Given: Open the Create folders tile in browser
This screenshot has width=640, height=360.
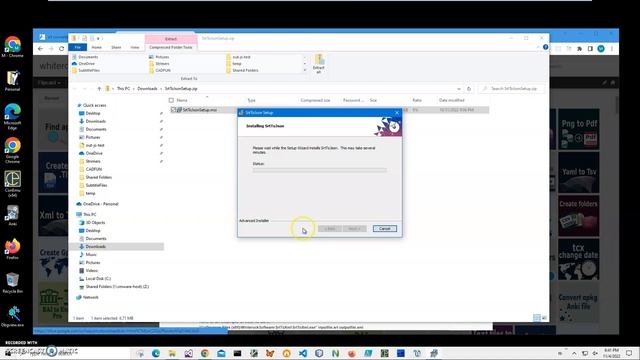Looking at the screenshot, I should 579,216.
